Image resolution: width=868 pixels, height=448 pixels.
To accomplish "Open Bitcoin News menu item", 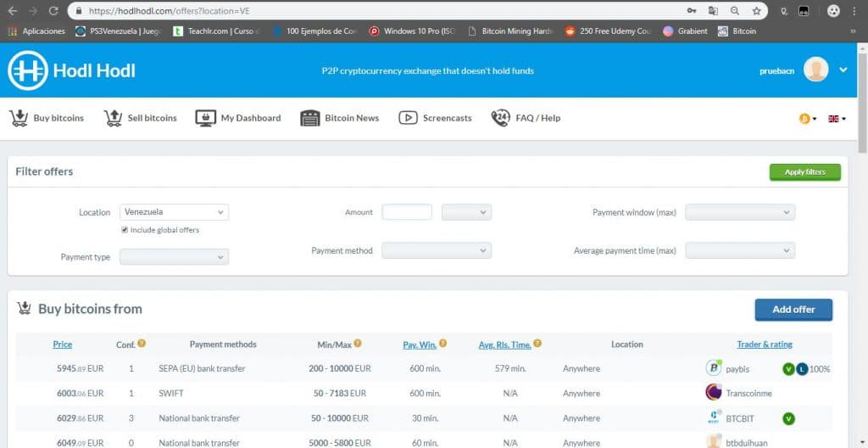I will 340,118.
